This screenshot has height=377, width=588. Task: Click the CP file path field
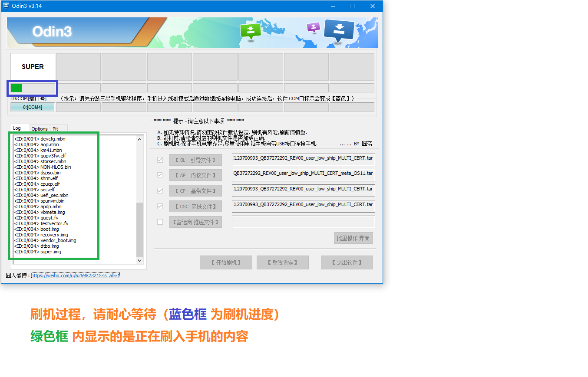(304, 190)
